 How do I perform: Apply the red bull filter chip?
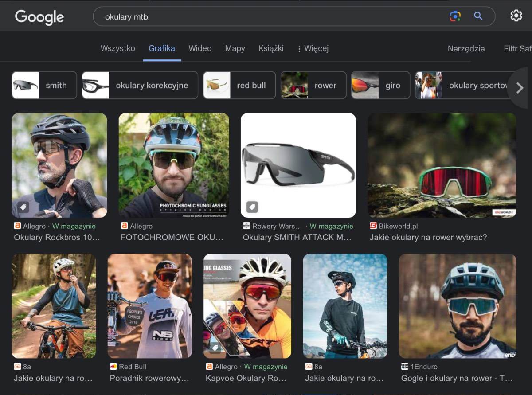(x=239, y=85)
